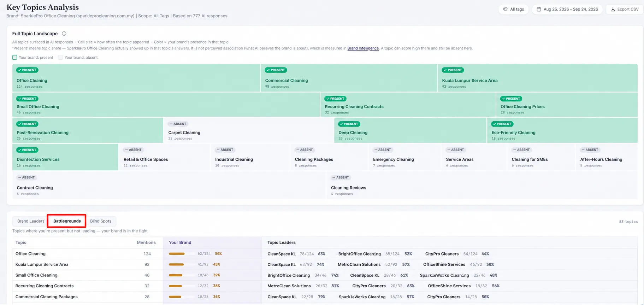Click the PRESENT badge on Deep Cleaning
This screenshot has width=644, height=305.
coord(349,124)
